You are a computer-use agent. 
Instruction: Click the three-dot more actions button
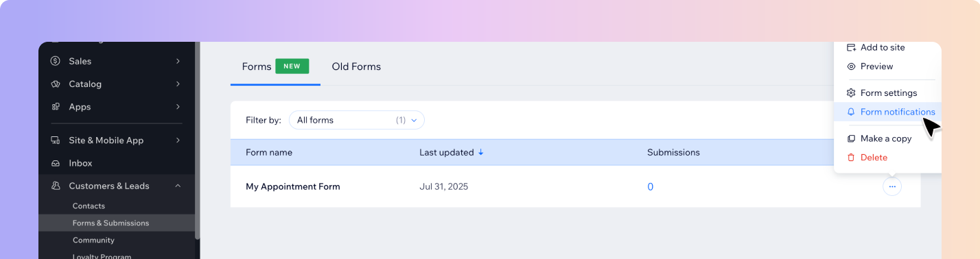(892, 186)
